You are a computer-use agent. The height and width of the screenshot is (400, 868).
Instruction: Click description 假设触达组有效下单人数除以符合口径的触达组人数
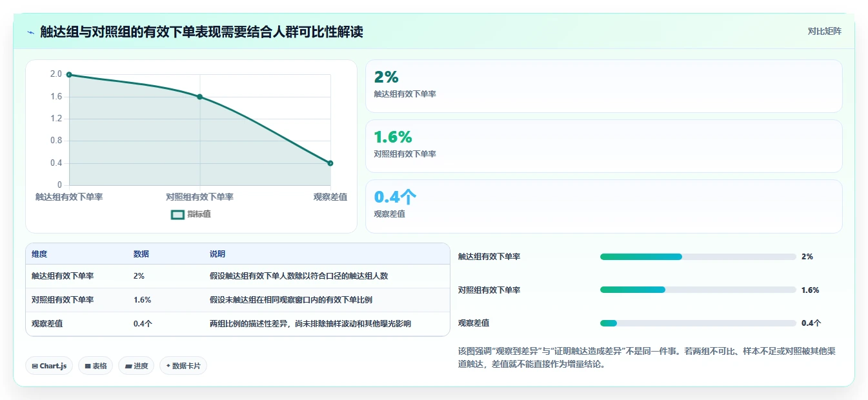299,276
